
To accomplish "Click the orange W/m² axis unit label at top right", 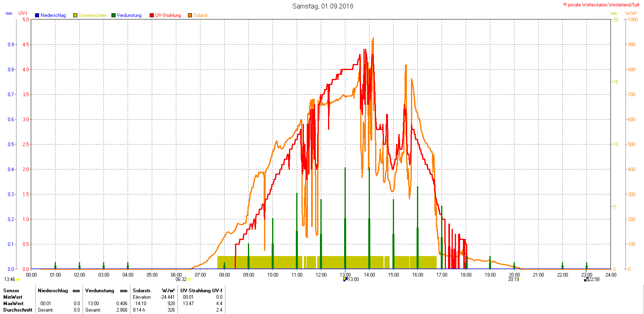I will [631, 13].
